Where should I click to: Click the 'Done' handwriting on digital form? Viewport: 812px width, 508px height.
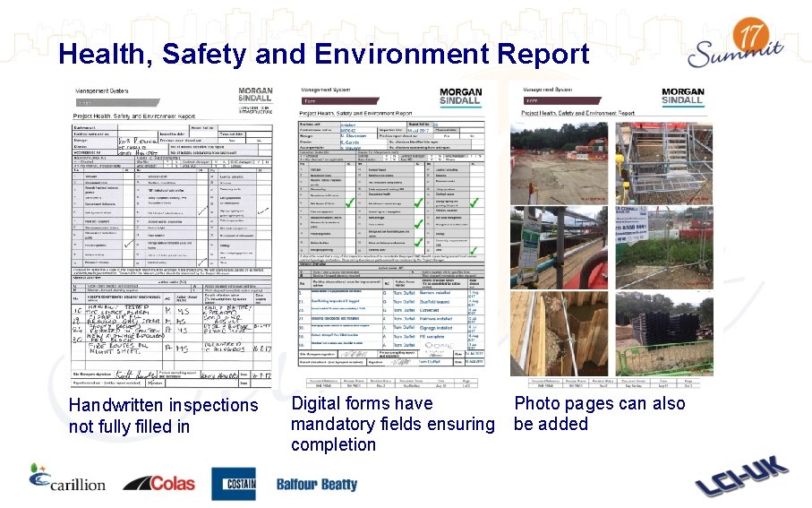point(439,345)
